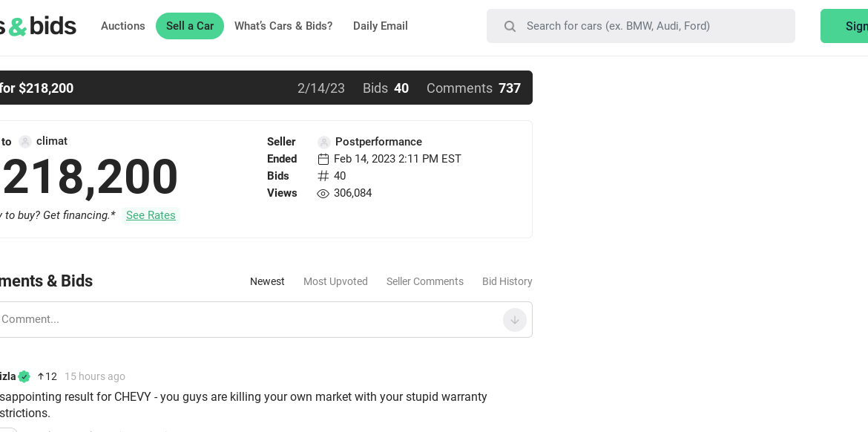868x432 pixels.
Task: Click the Cars & Bids logo
Action: tap(38, 26)
